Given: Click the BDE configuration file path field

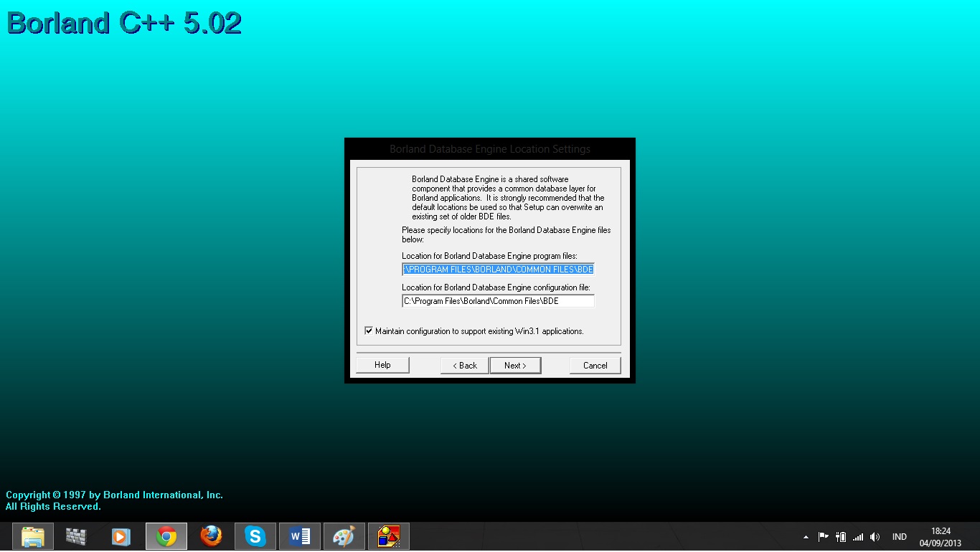Looking at the screenshot, I should (498, 300).
